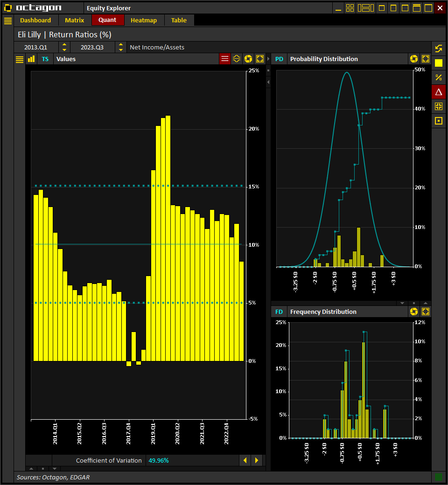
Task: Select the Quant tab
Action: point(107,20)
